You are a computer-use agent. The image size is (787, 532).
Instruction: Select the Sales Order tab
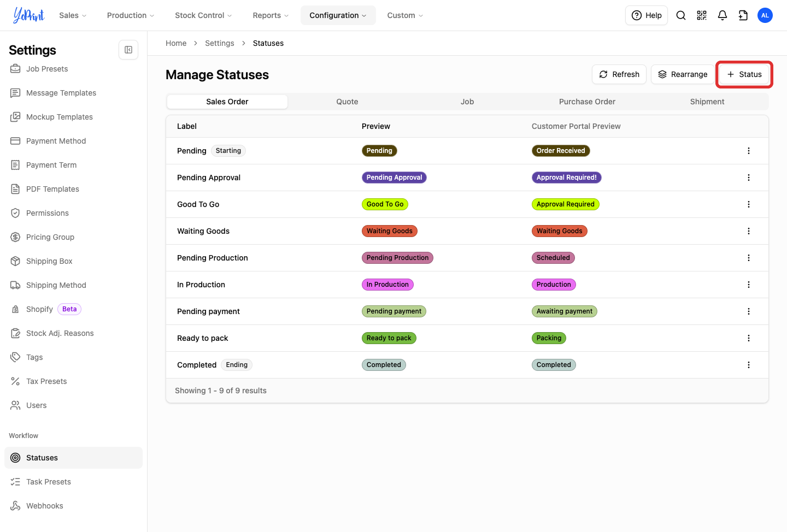(227, 102)
